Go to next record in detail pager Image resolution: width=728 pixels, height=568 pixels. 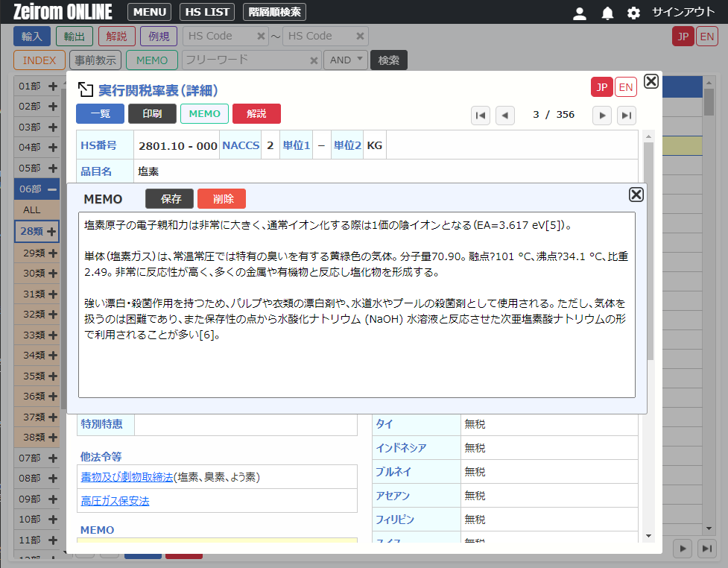click(602, 115)
